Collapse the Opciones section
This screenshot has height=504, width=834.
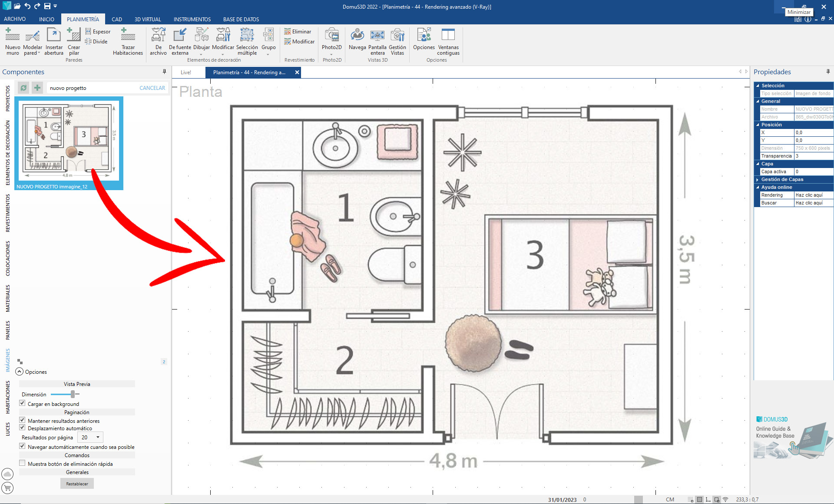tap(20, 372)
